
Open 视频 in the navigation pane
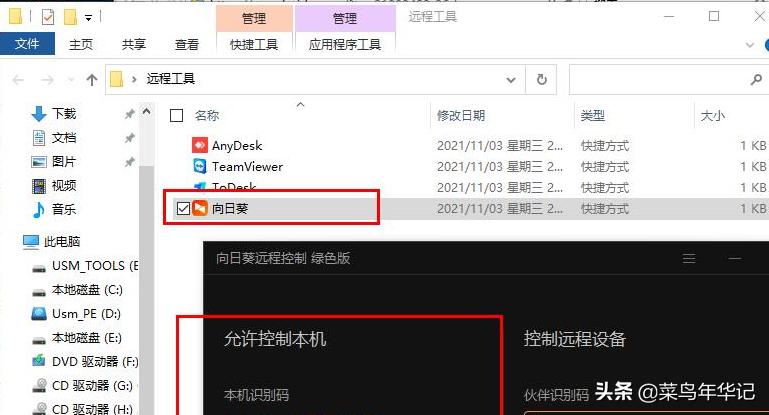click(64, 185)
